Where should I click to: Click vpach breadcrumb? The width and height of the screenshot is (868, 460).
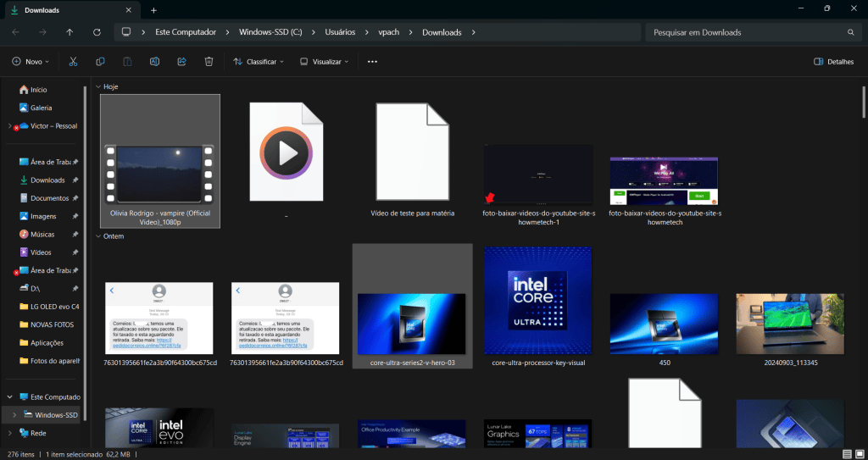click(388, 32)
